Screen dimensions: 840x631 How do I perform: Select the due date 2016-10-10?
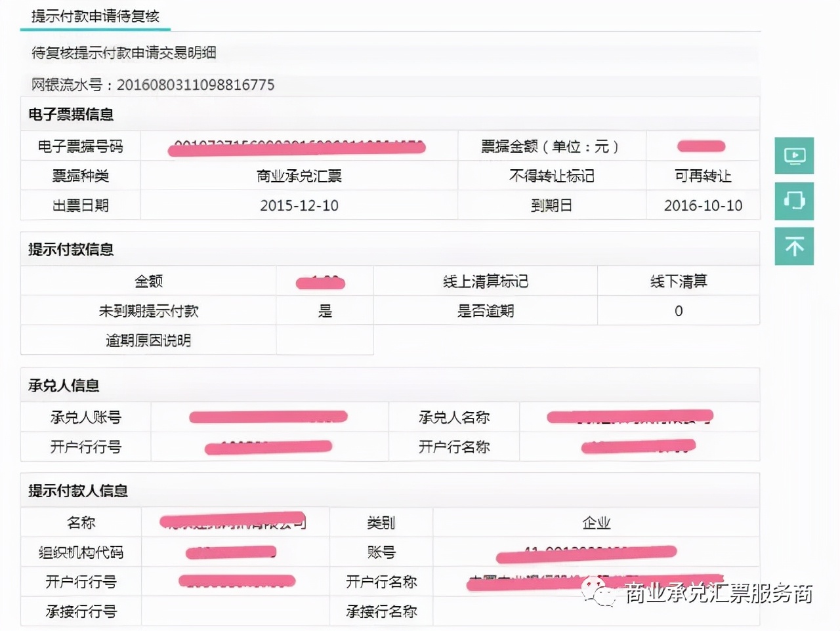pyautogui.click(x=703, y=205)
